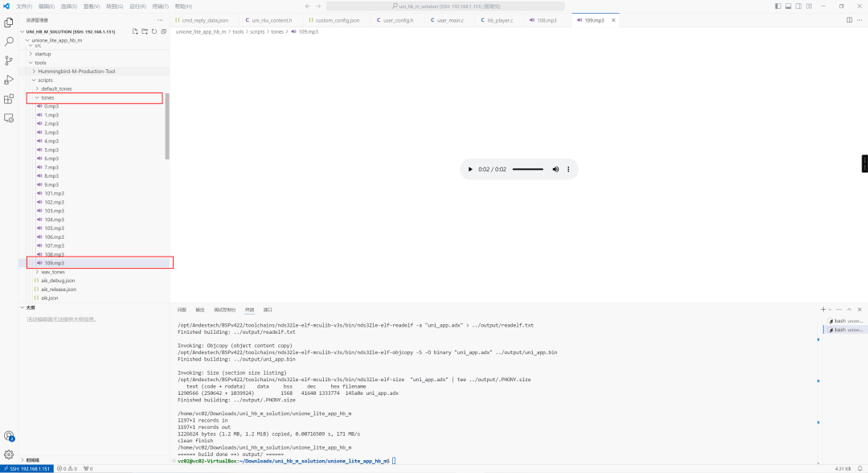Viewport: 868px width, 473px height.
Task: Toggle the bottom panel visibility
Action: [788, 6]
